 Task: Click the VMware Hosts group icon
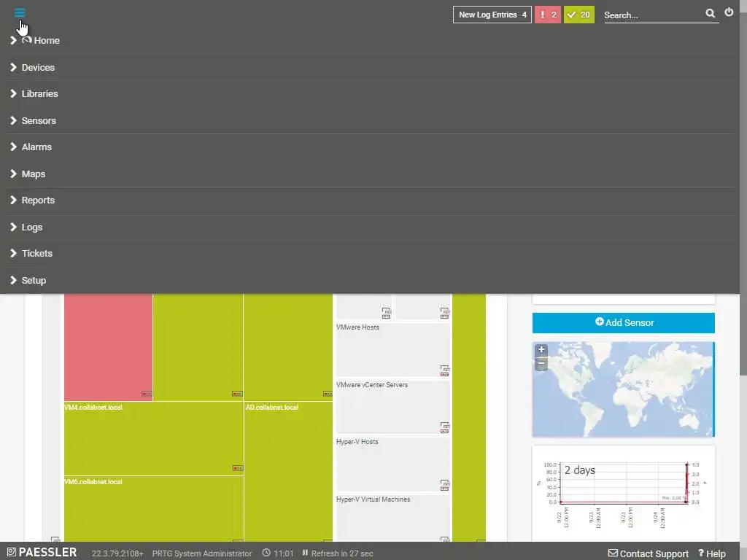click(x=444, y=370)
